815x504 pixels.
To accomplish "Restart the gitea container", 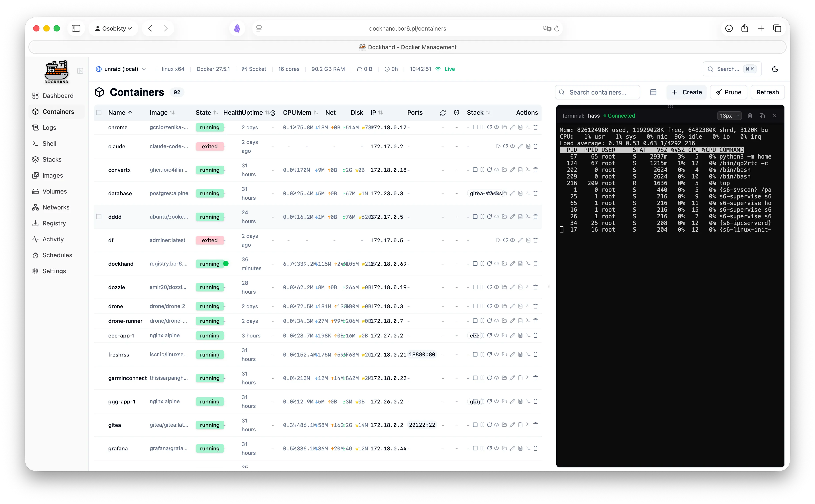I will point(489,425).
